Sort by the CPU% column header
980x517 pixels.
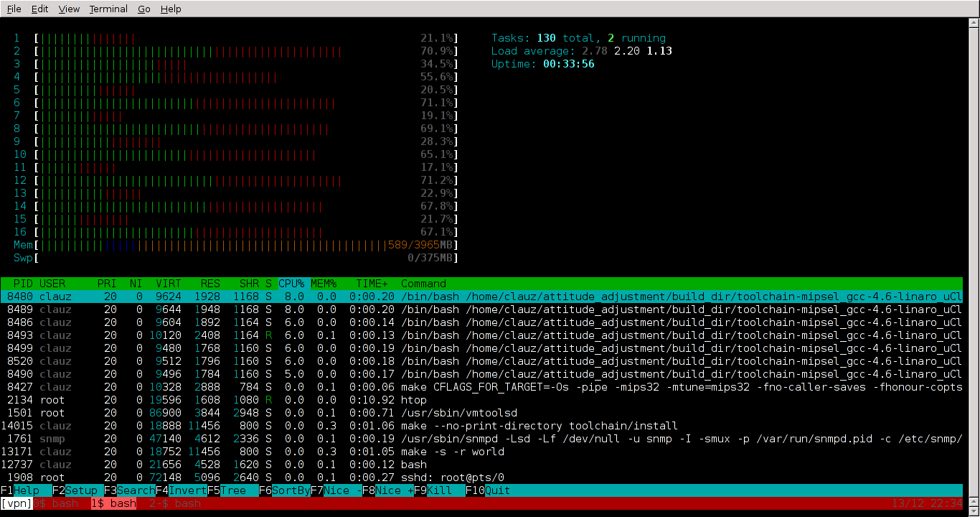(291, 284)
